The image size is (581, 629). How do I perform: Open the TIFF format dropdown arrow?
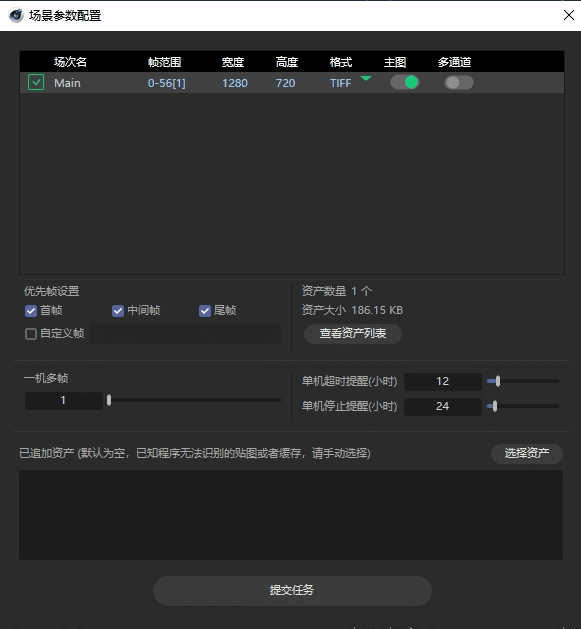(x=366, y=78)
